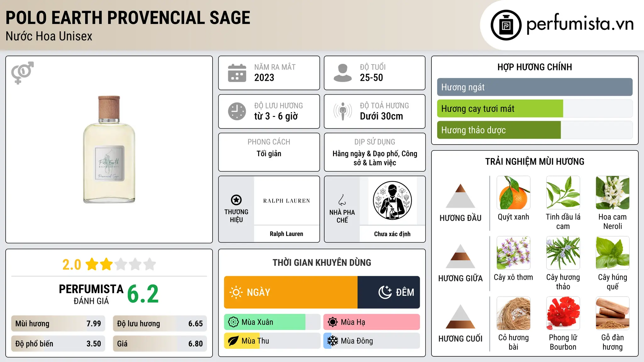Click the dark Đêm nighttime bar
This screenshot has height=362, width=644.
pyautogui.click(x=389, y=292)
